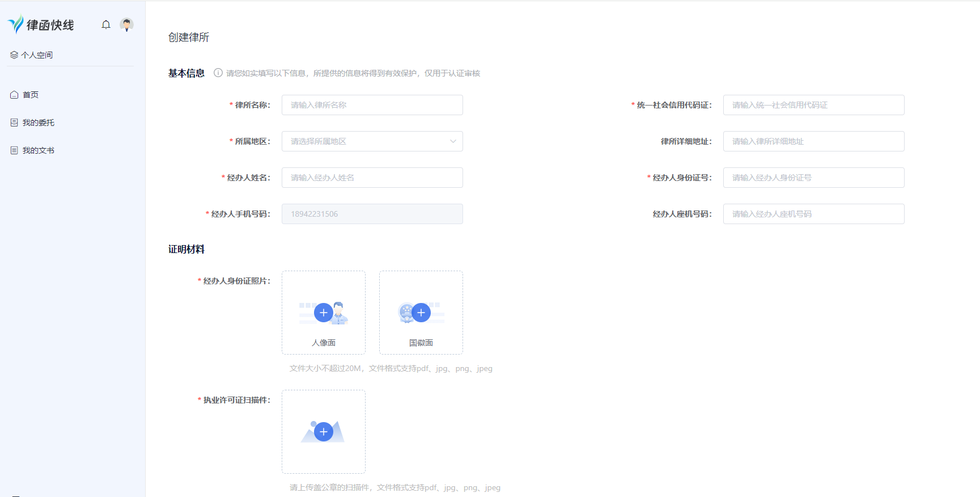Click the 国徽面 upload box label
Viewport: 980px width, 497px height.
[421, 343]
